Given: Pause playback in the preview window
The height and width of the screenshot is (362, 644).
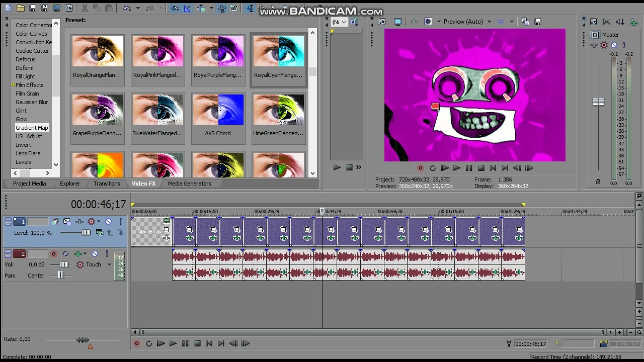Looking at the screenshot, I should click(469, 168).
